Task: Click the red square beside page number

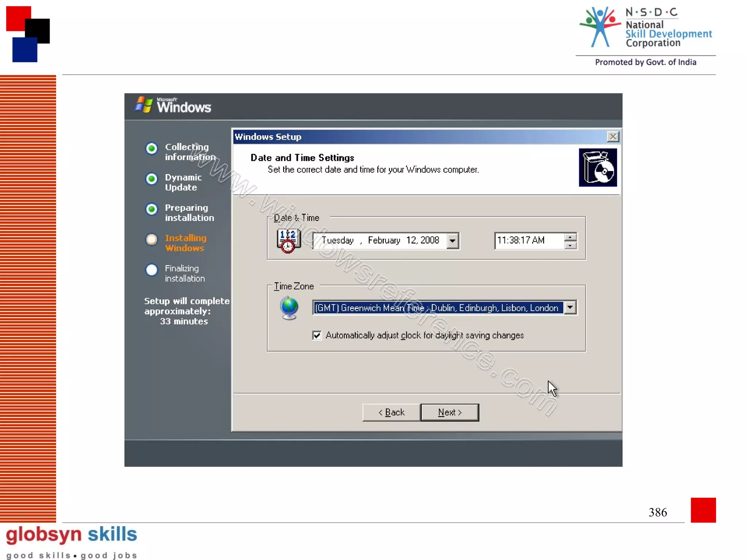Action: coord(703,510)
